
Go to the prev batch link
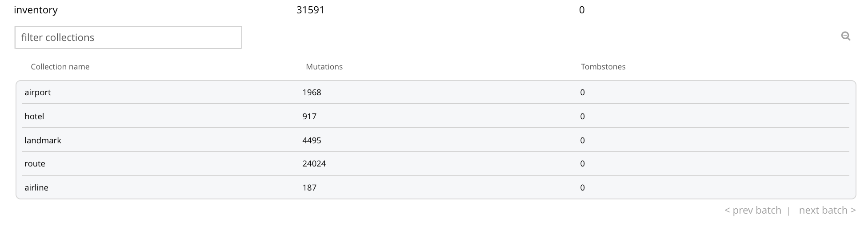point(753,211)
